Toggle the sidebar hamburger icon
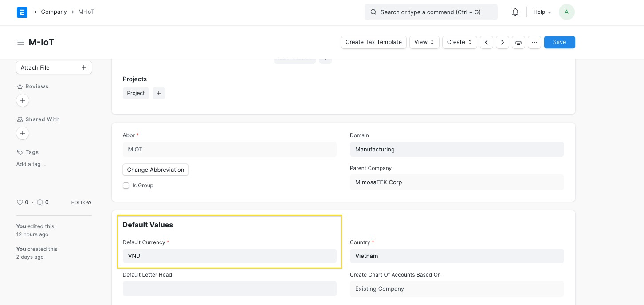 pyautogui.click(x=21, y=42)
